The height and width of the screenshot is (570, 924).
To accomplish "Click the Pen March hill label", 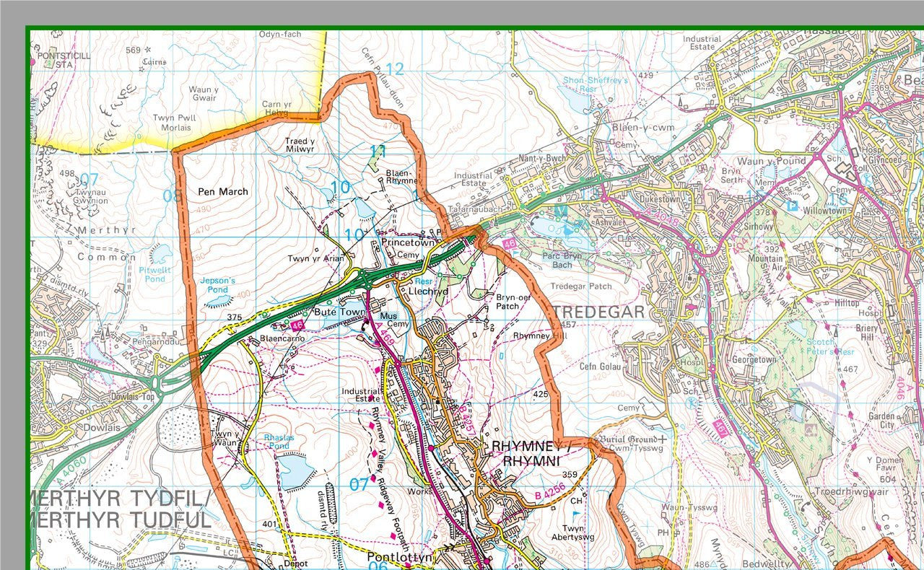I will [x=223, y=192].
